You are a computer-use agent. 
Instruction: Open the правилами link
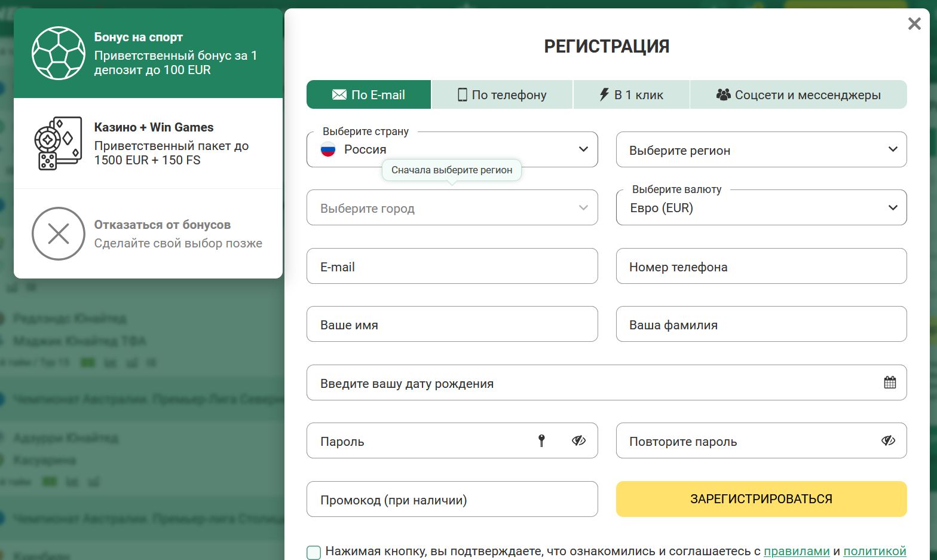797,551
